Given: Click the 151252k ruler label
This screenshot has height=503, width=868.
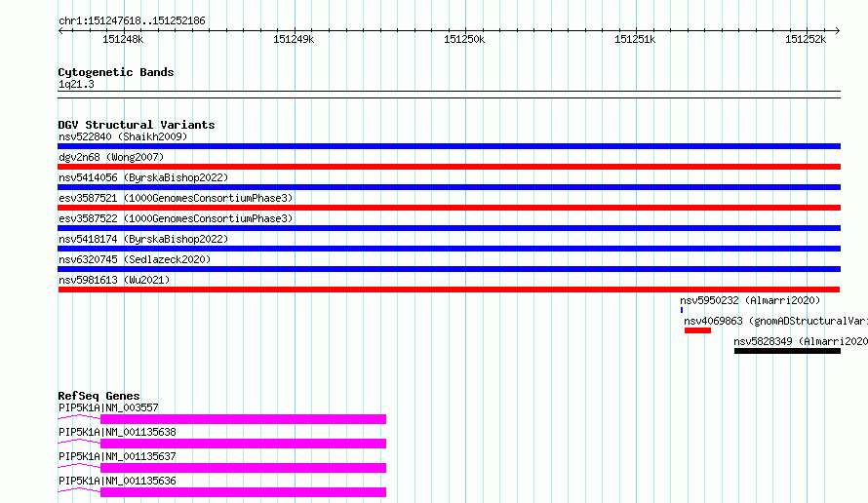Looking at the screenshot, I should (x=806, y=39).
